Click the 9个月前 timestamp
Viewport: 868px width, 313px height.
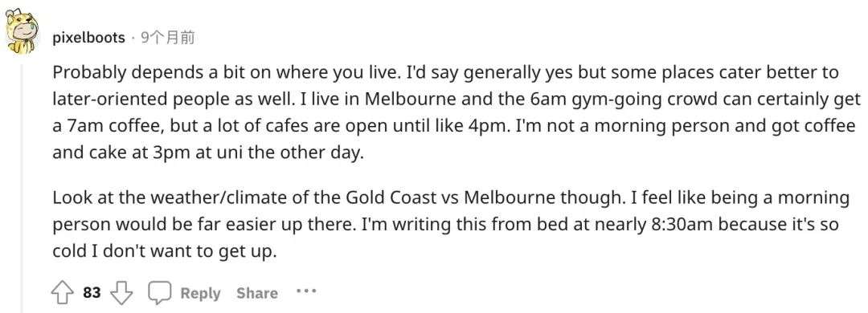(168, 38)
